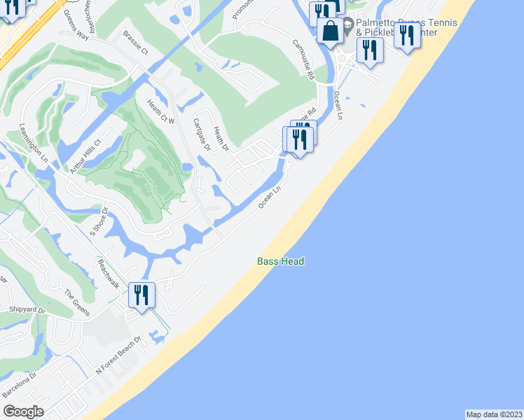Select the Leamington Ln street label
The width and height of the screenshot is (524, 420).
34,143
